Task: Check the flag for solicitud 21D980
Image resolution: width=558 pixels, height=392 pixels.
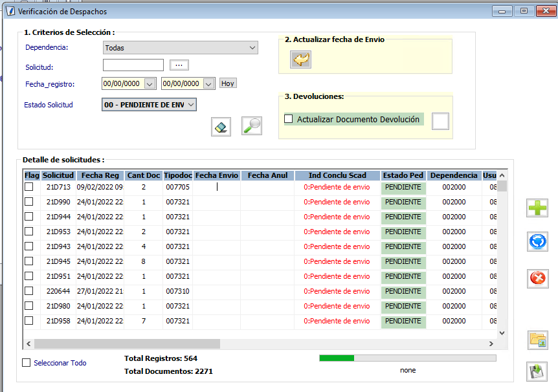Action: click(29, 306)
